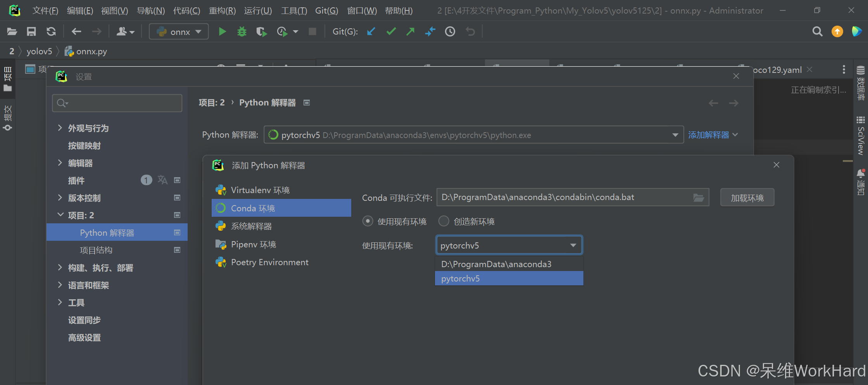Open the Python 解释器 combo box
This screenshot has width=868, height=385.
(473, 135)
